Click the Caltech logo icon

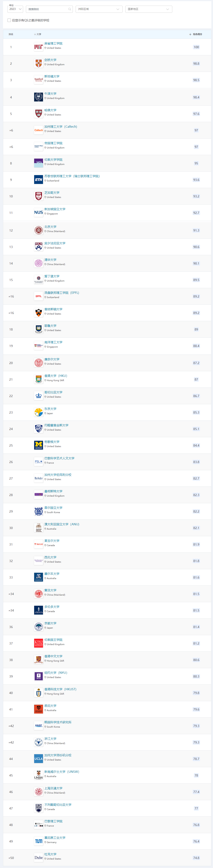point(38,130)
